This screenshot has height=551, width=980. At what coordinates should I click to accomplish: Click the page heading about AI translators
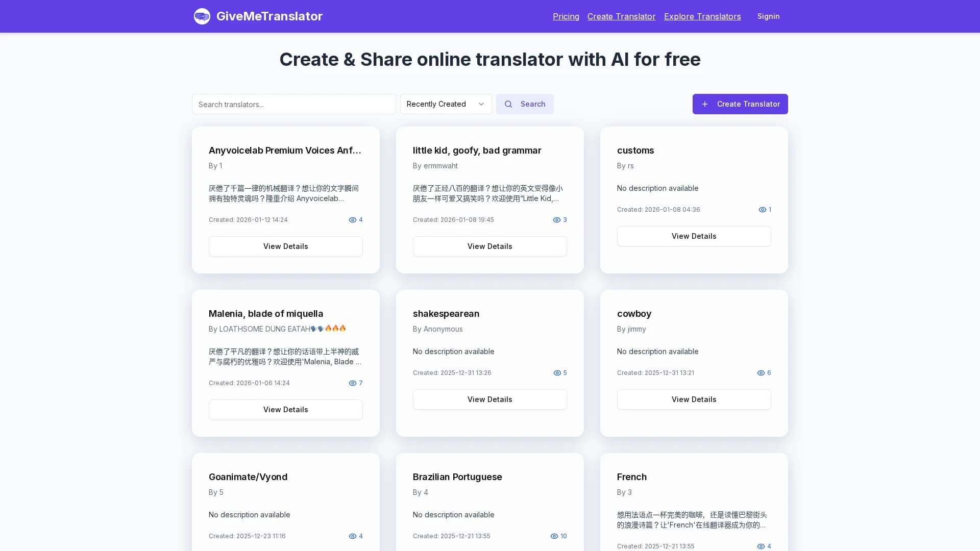(x=490, y=59)
